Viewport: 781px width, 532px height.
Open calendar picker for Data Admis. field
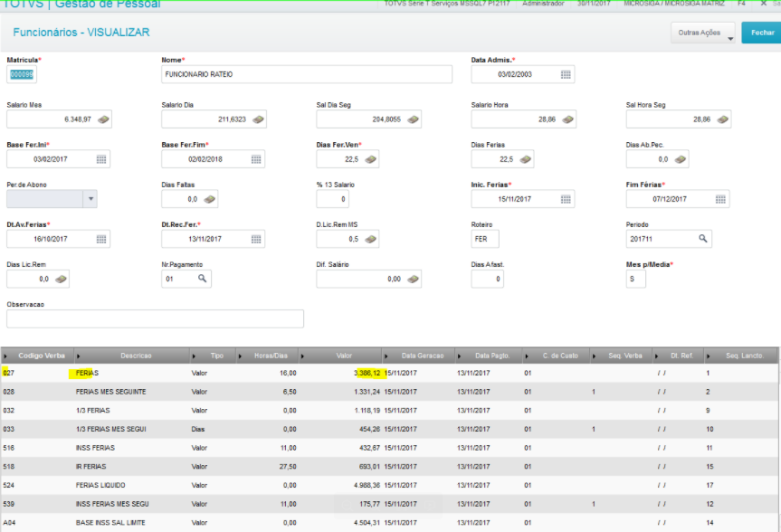(566, 75)
